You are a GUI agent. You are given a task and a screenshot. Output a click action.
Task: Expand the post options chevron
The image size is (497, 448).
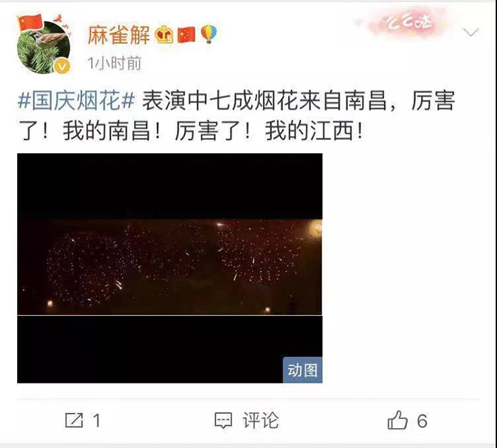[471, 32]
